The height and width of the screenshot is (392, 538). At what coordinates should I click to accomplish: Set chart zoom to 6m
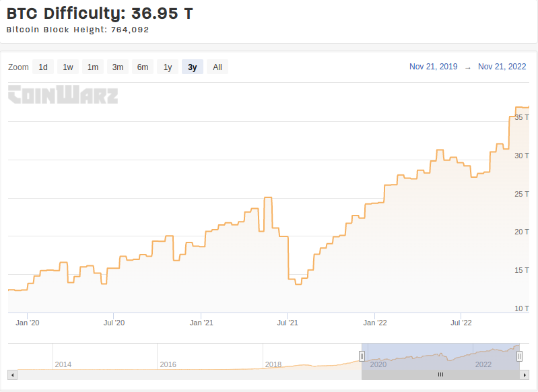(143, 67)
